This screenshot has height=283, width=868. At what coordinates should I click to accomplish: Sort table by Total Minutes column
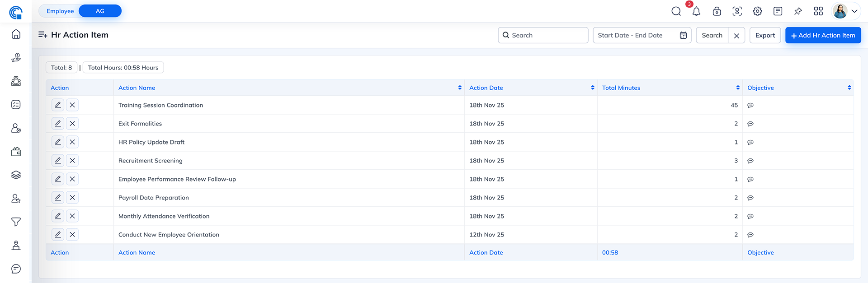pos(738,88)
